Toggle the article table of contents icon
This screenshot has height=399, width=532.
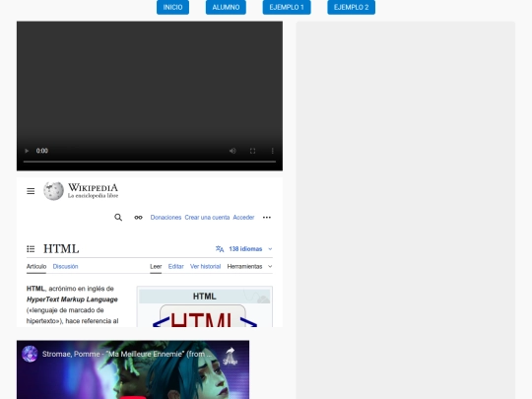[31, 249]
